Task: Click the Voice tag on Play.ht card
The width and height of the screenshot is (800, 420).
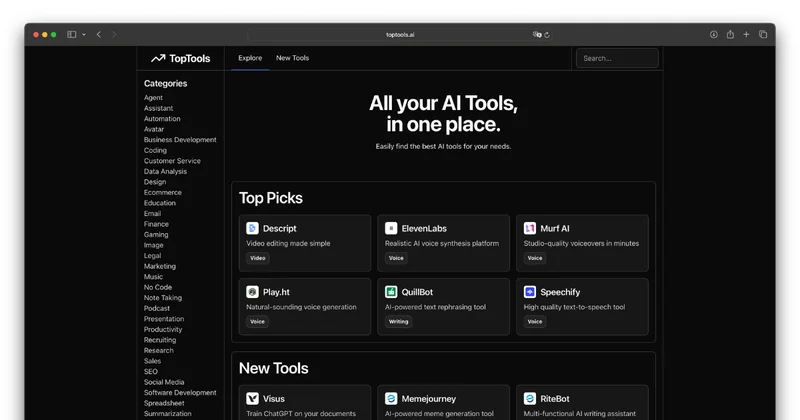Action: tap(257, 322)
